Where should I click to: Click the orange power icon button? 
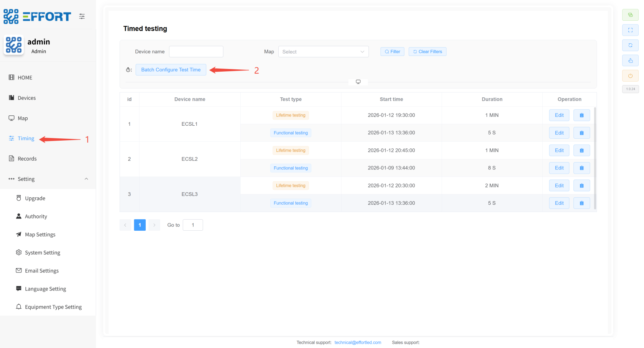(630, 76)
